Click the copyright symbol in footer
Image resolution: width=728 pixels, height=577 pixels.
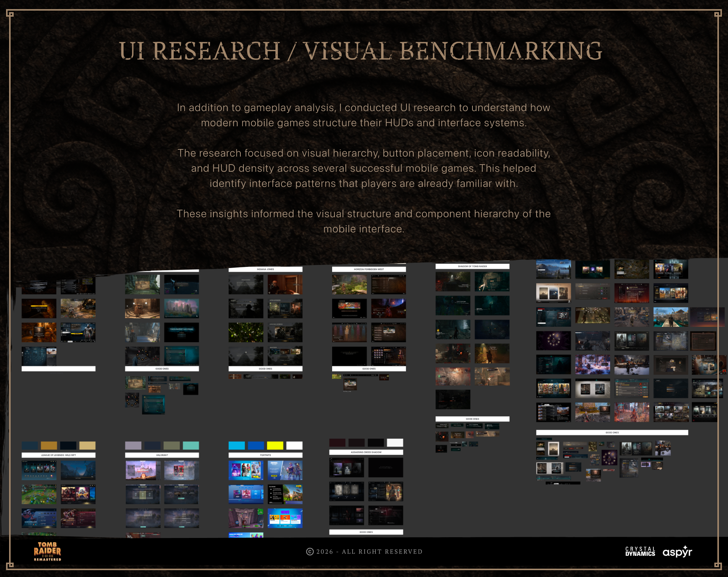click(x=310, y=552)
